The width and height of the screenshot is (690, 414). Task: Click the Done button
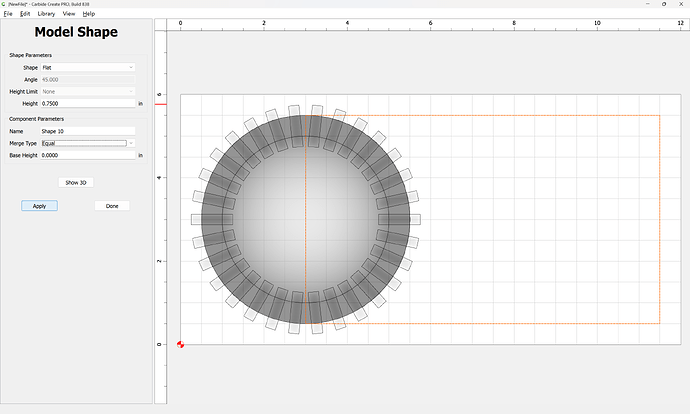tap(112, 206)
